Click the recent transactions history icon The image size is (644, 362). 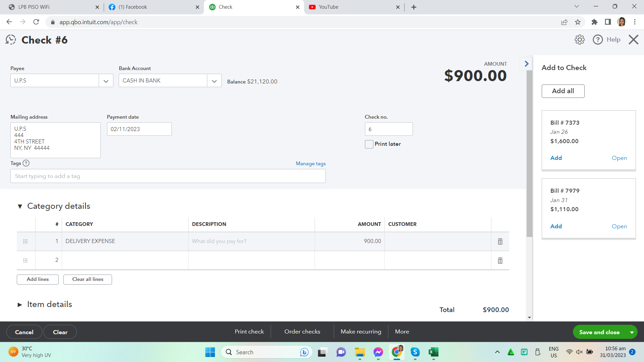[x=11, y=40]
